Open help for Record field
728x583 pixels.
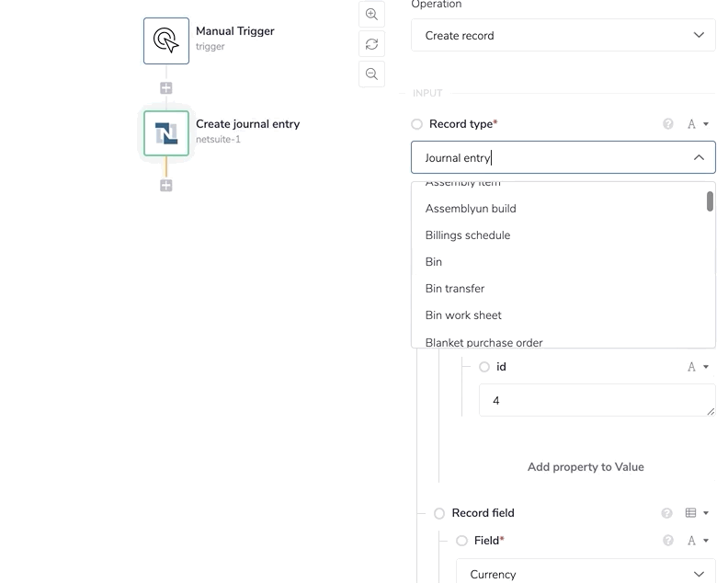[x=667, y=513]
